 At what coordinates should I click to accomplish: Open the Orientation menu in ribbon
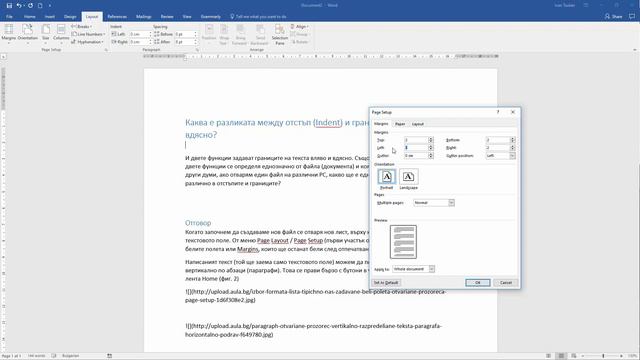tap(27, 33)
